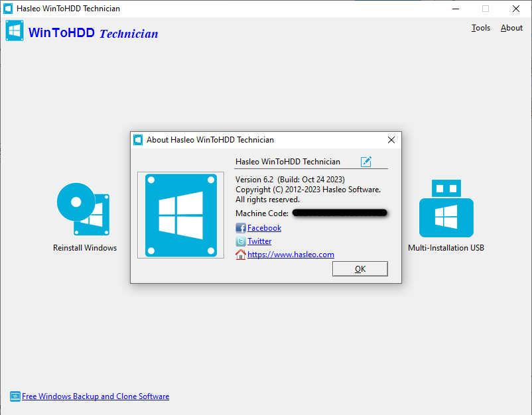Click the About dialog title bar icon
The height and width of the screenshot is (415, 532).
pos(138,140)
